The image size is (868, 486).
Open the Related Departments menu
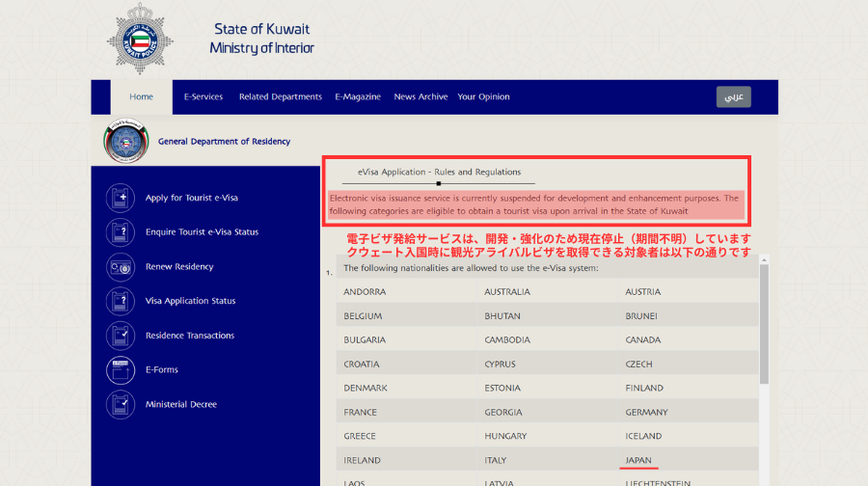click(280, 96)
